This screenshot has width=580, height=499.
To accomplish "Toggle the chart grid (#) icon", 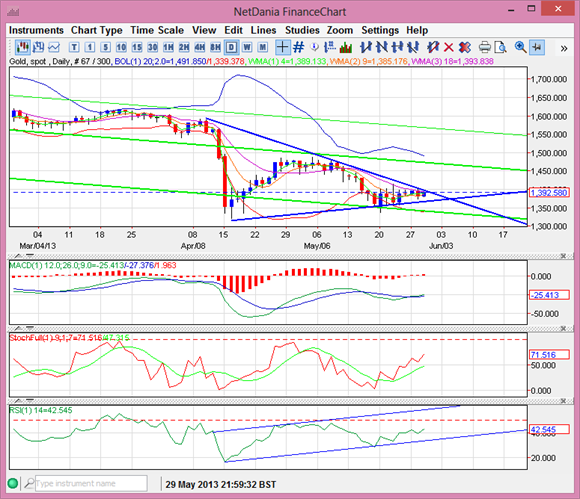I will point(299,47).
